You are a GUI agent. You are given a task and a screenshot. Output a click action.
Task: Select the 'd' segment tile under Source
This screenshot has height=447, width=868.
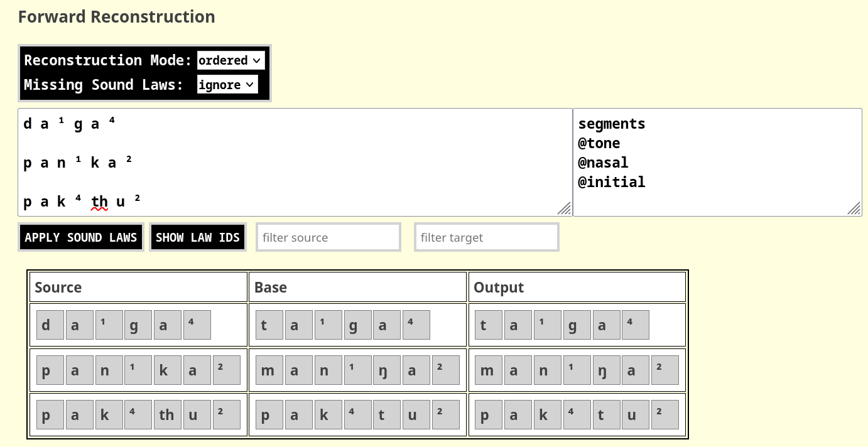point(50,325)
